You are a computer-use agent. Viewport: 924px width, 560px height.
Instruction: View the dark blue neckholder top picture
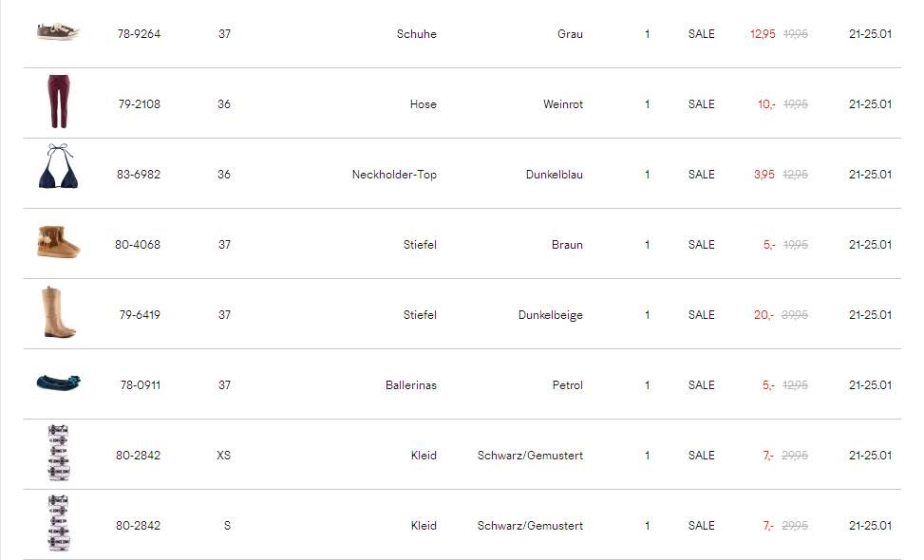point(57,169)
